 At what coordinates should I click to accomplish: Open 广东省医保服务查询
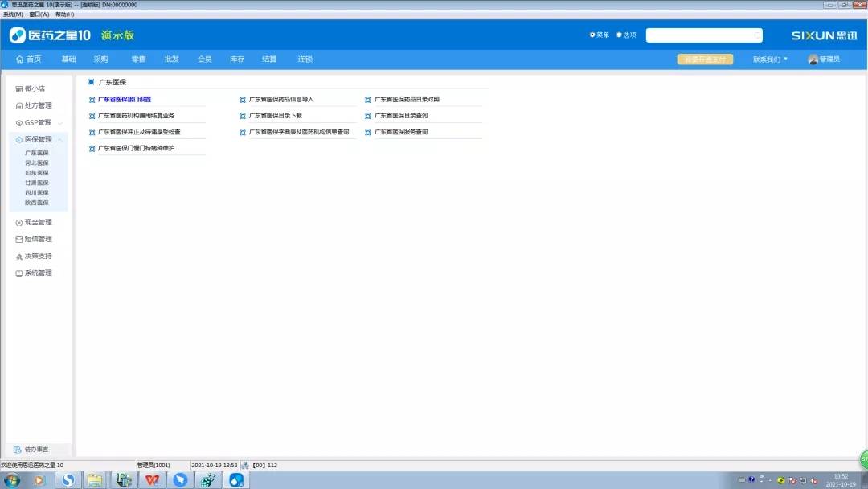pyautogui.click(x=401, y=132)
